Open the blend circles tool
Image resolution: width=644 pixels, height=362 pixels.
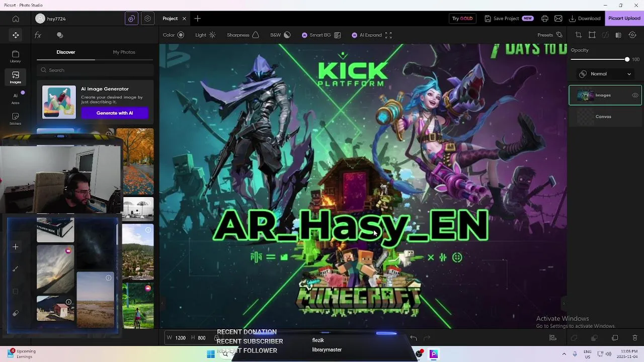pos(60,35)
